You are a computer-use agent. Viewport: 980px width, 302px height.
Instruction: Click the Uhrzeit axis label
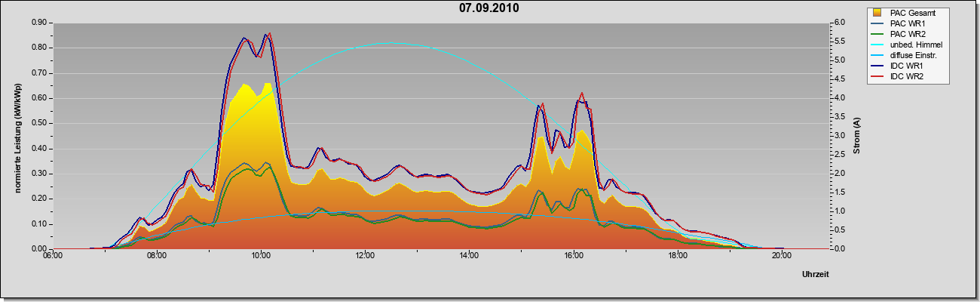point(816,275)
